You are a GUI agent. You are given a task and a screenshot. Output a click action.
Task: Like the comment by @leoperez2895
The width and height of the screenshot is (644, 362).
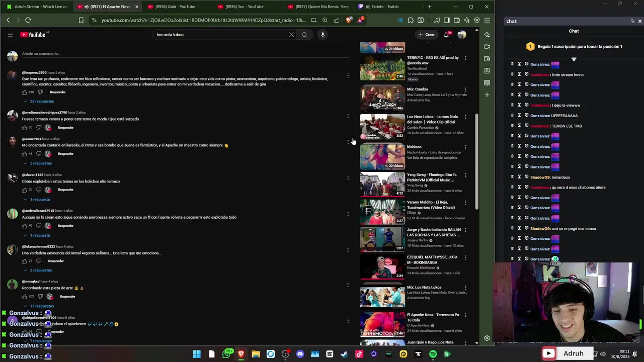click(x=24, y=92)
